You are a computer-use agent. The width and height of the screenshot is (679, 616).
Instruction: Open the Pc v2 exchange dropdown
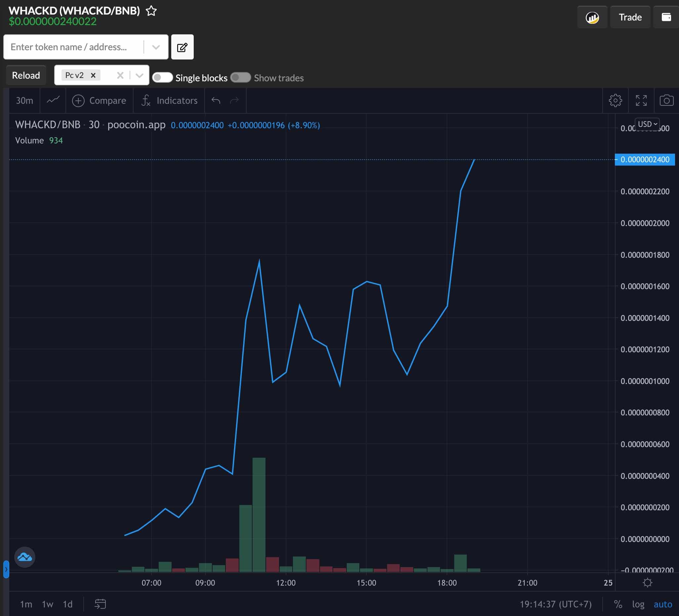(140, 75)
